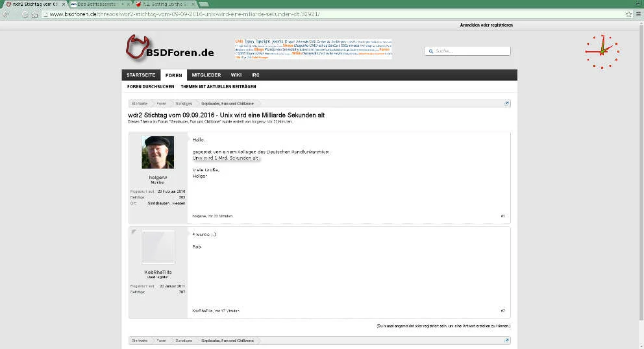
Task: Open the FOREN navigation tab
Action: point(174,75)
